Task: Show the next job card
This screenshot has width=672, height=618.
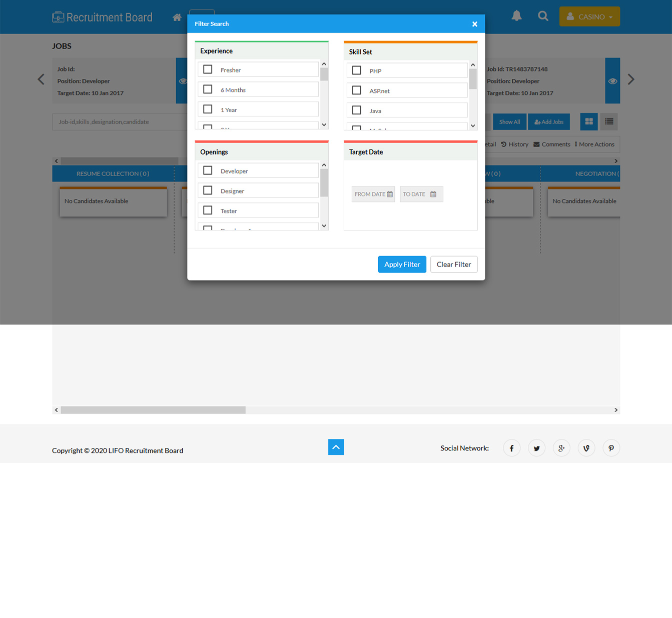Action: (631, 79)
